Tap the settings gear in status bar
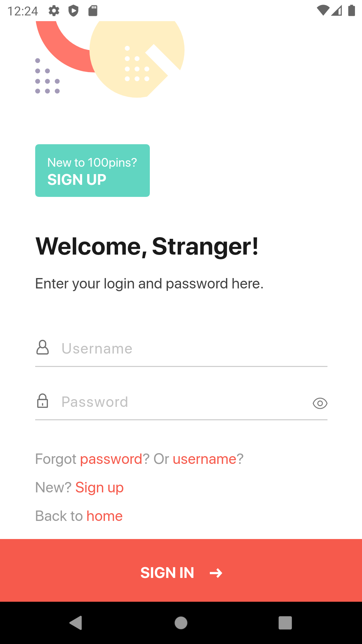 click(x=54, y=11)
